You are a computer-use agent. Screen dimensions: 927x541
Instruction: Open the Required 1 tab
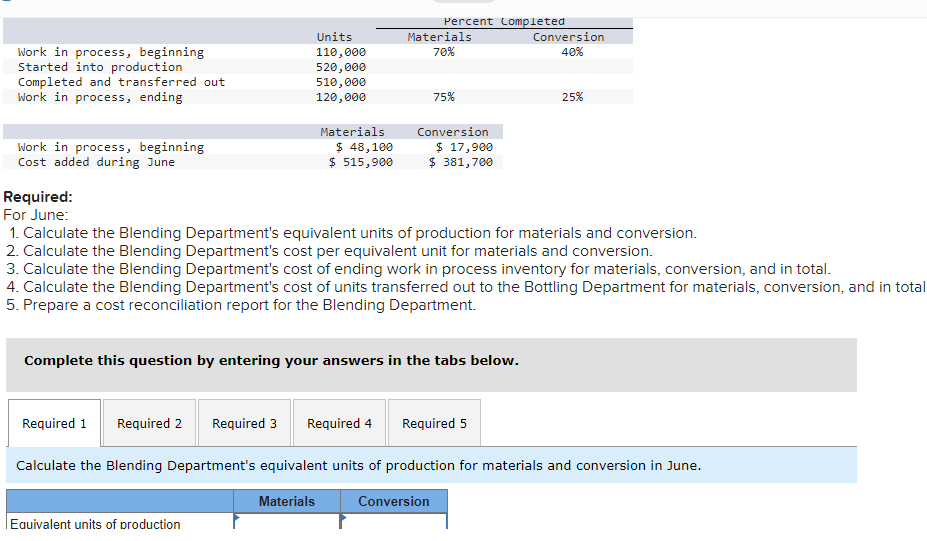(x=54, y=423)
